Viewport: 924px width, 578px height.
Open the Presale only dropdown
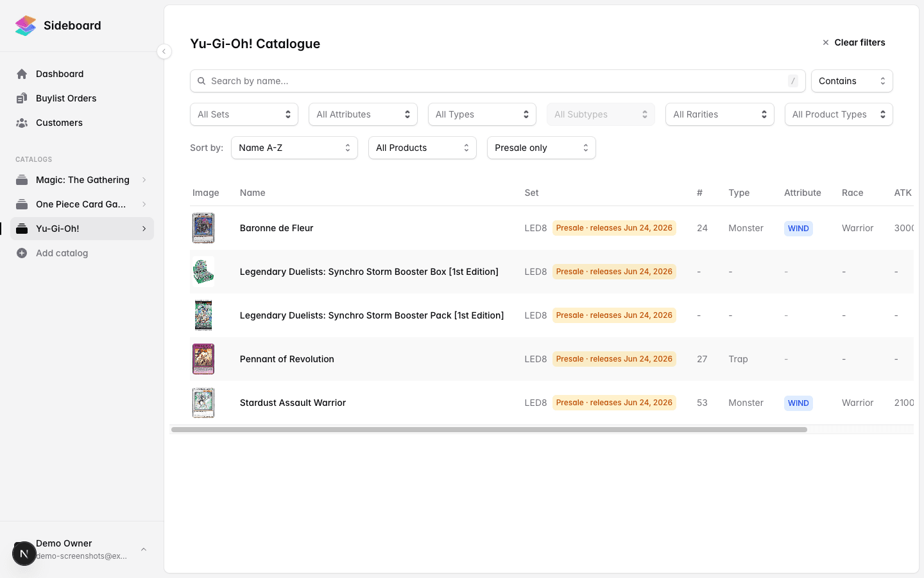(x=542, y=148)
